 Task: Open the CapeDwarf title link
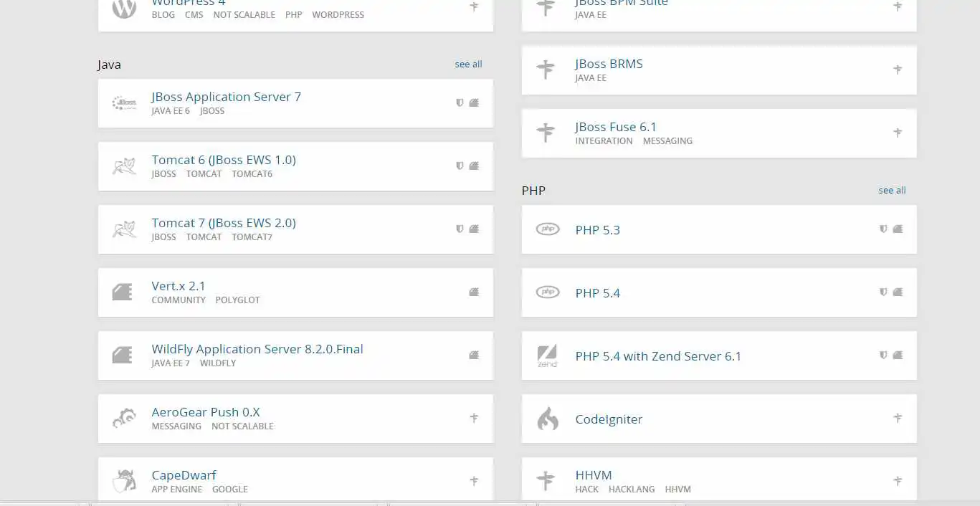tap(184, 475)
